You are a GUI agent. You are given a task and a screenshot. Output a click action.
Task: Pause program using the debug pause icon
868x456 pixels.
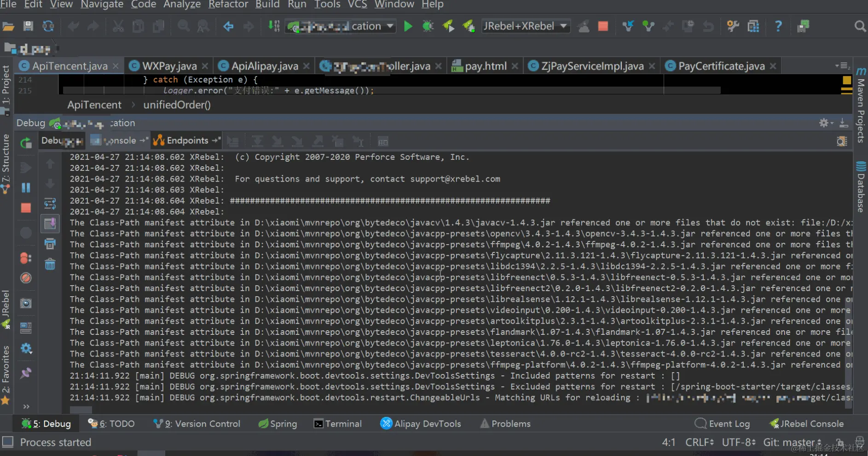pos(26,187)
